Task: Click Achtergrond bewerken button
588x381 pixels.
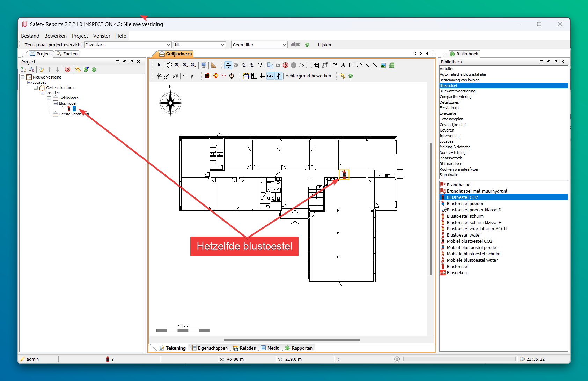Action: (x=308, y=76)
